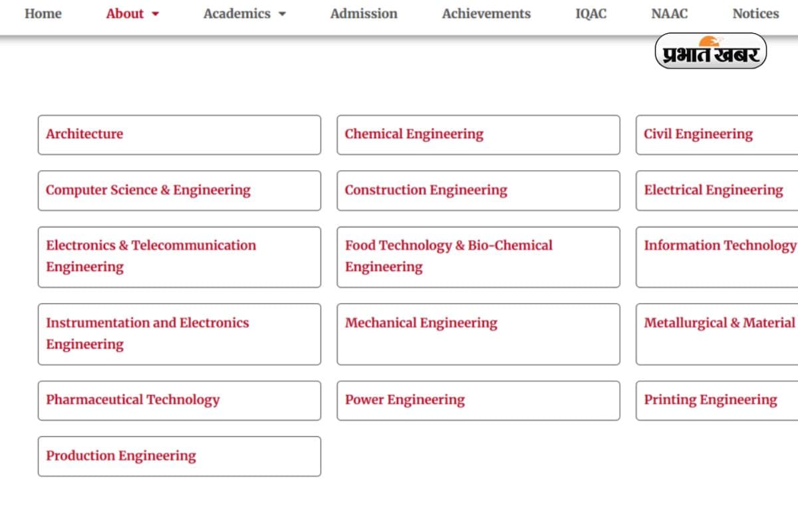
Task: Open the Pharmaceutical Technology department
Action: pyautogui.click(x=133, y=400)
